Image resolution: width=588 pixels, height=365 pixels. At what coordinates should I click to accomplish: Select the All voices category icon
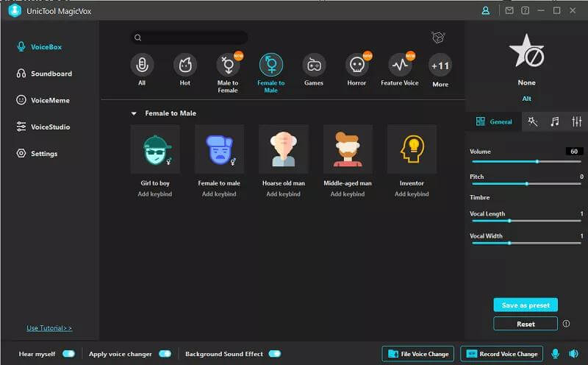coord(142,65)
